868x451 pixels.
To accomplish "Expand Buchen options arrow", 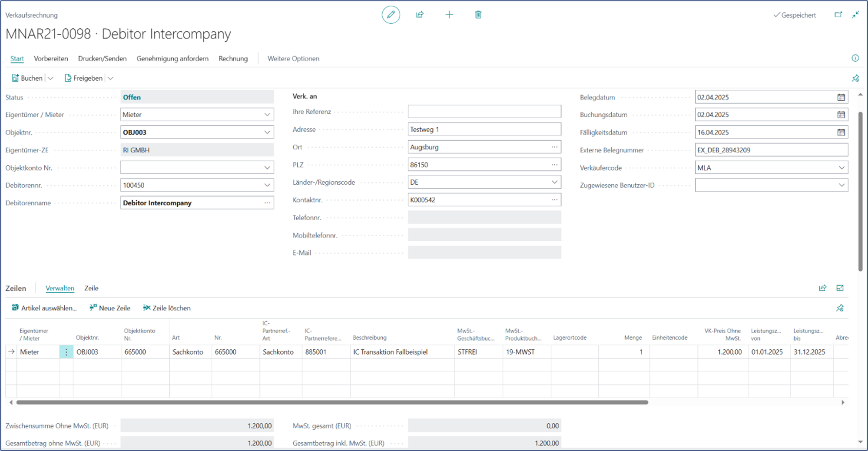I will [x=50, y=78].
